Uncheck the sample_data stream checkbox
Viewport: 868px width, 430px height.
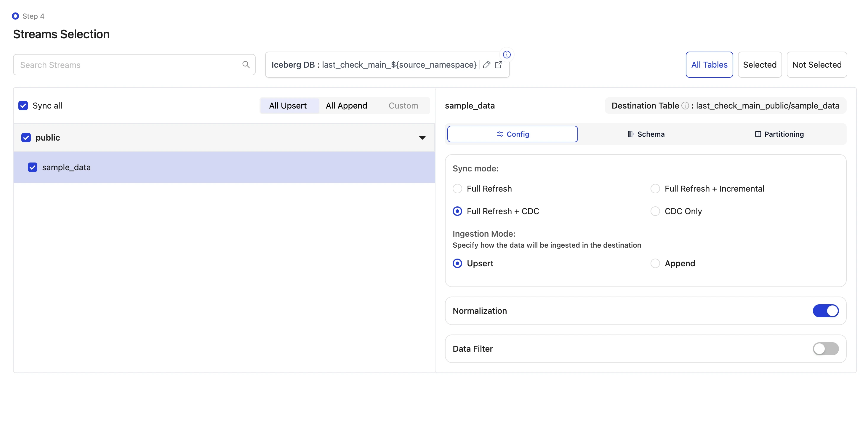(x=32, y=167)
